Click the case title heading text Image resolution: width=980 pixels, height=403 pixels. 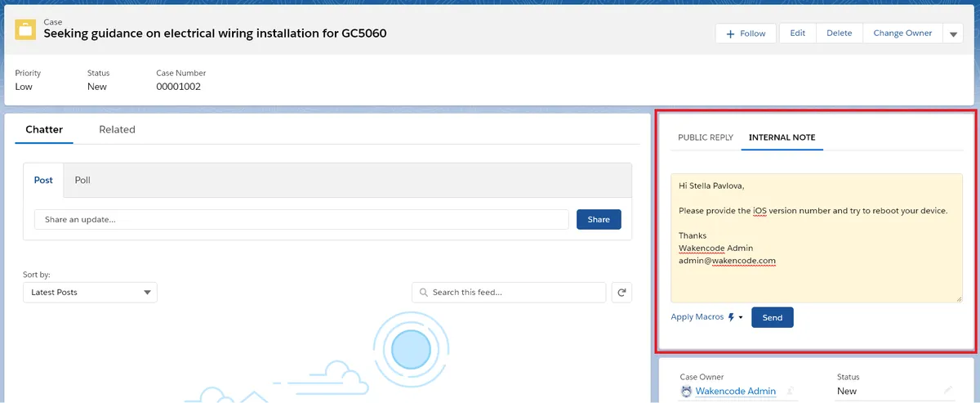215,34
